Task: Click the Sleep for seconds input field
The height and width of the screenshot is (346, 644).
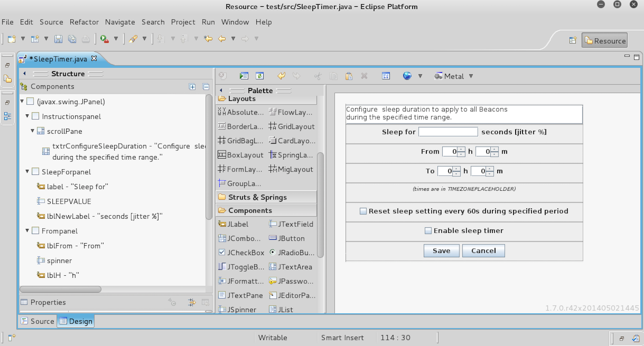Action: (448, 132)
